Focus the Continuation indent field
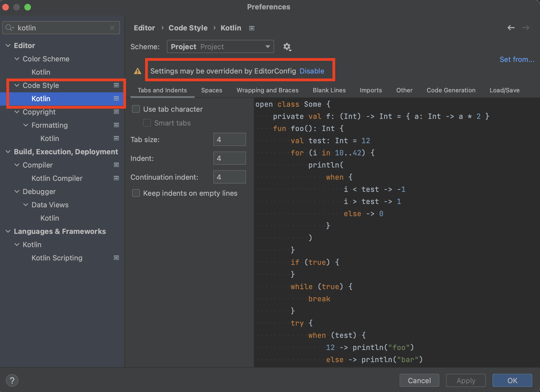Image resolution: width=540 pixels, height=392 pixels. click(x=229, y=177)
